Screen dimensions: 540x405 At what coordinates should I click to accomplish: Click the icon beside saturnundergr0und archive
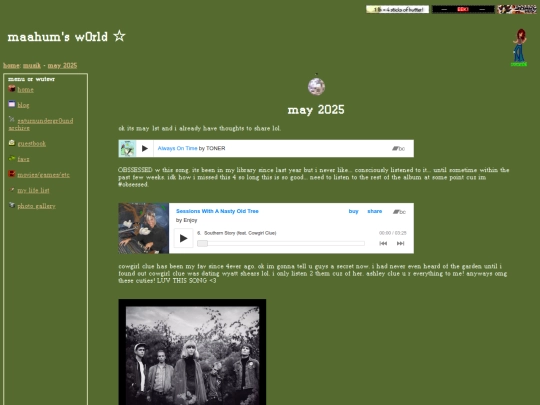click(x=12, y=119)
